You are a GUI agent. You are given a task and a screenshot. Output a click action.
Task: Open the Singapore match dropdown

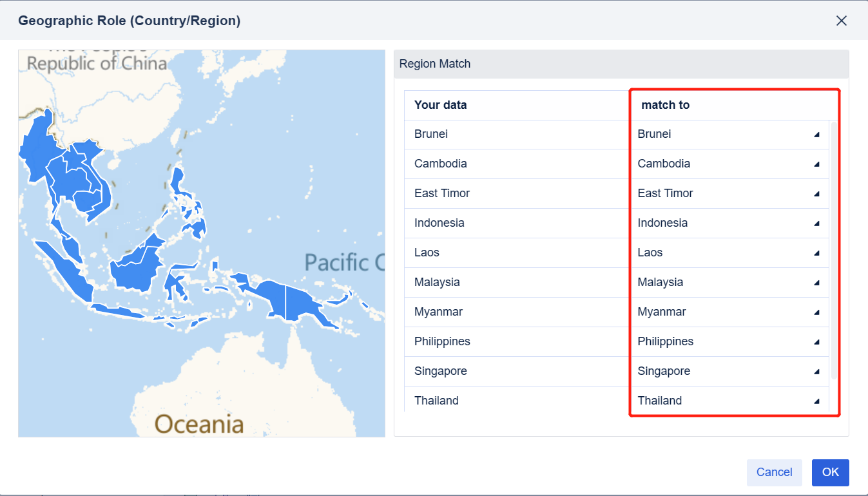click(x=816, y=372)
